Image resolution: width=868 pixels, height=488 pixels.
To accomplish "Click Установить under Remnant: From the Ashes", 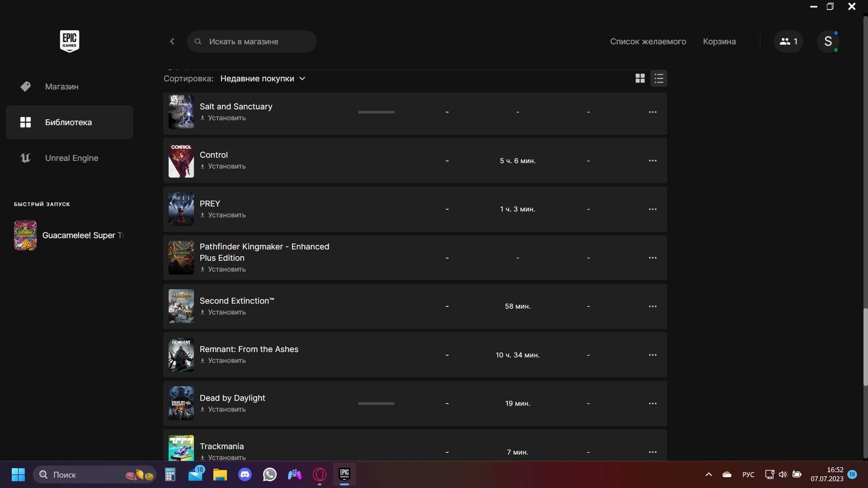I will tap(223, 361).
